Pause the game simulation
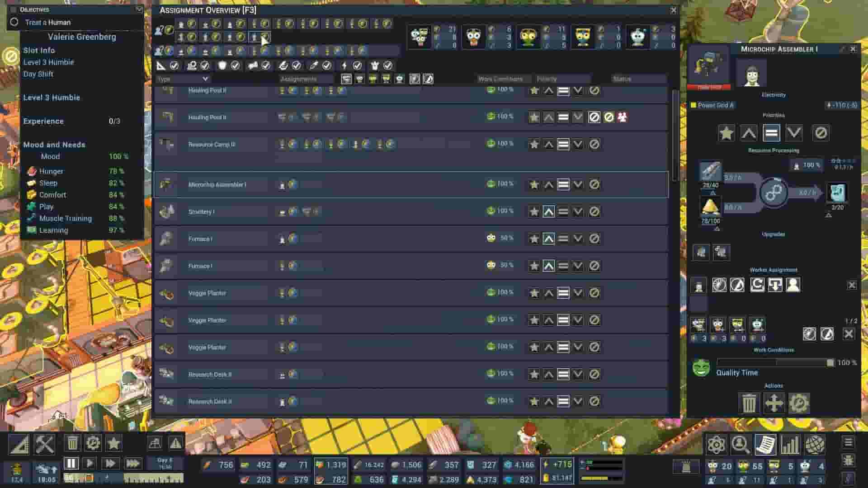 coord(71,464)
